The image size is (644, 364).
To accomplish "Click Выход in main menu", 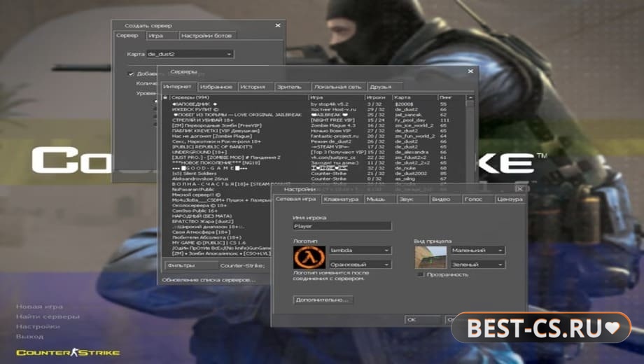I will [29, 336].
